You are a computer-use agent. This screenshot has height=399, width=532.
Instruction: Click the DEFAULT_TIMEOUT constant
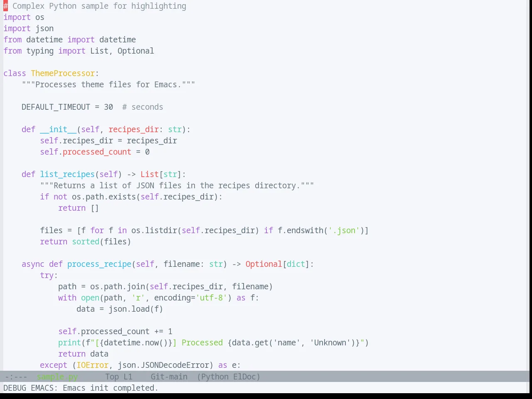coord(56,107)
